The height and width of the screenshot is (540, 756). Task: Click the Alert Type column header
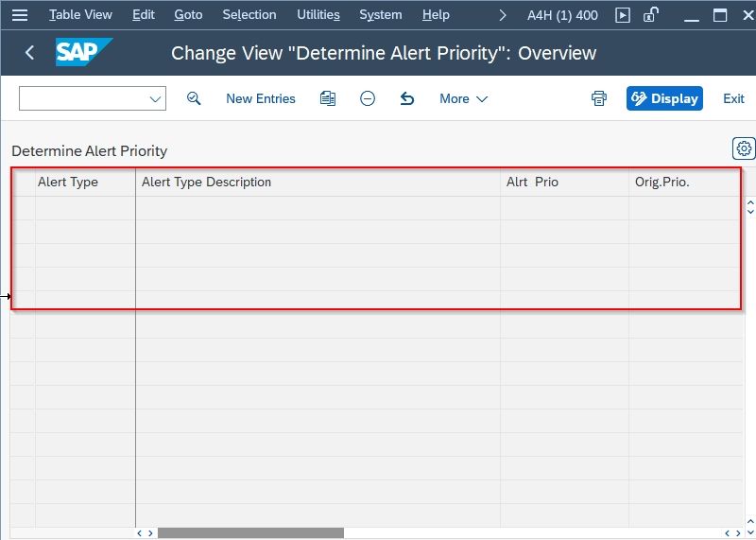85,182
